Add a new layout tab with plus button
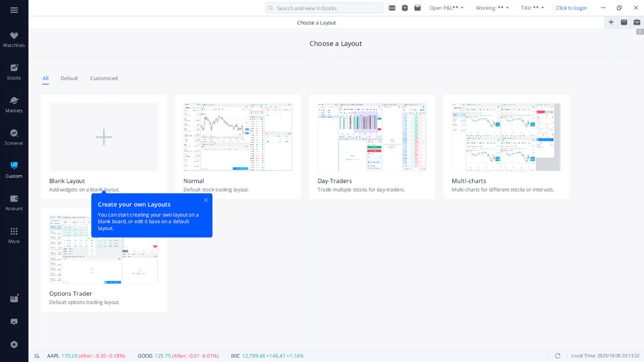644x362 pixels. 611,22
